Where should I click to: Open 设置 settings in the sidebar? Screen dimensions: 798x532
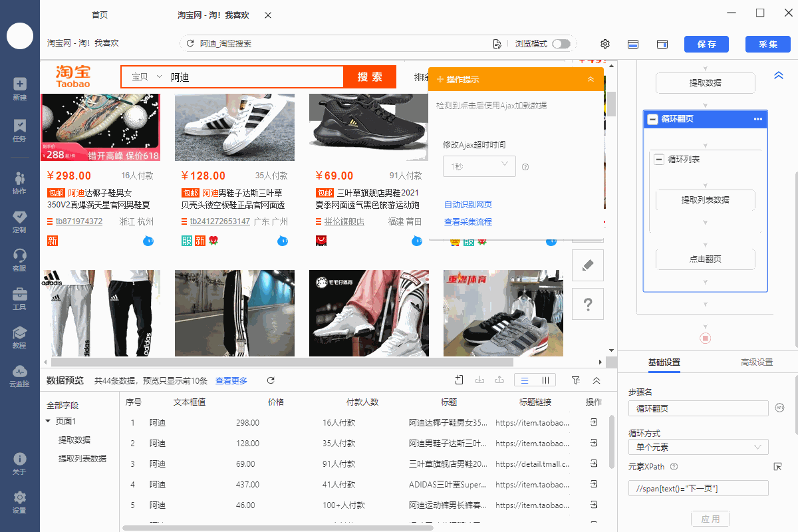point(19,503)
